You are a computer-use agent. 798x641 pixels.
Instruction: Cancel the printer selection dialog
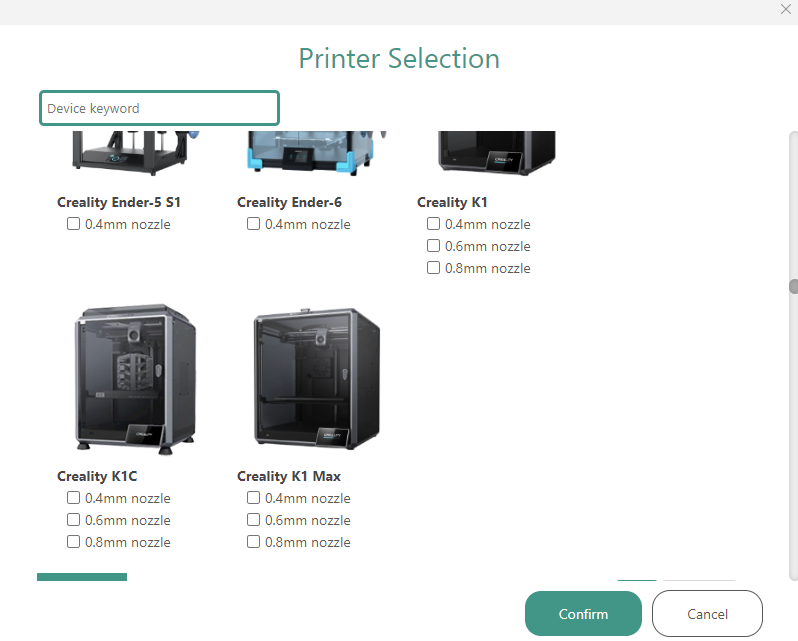(x=707, y=614)
